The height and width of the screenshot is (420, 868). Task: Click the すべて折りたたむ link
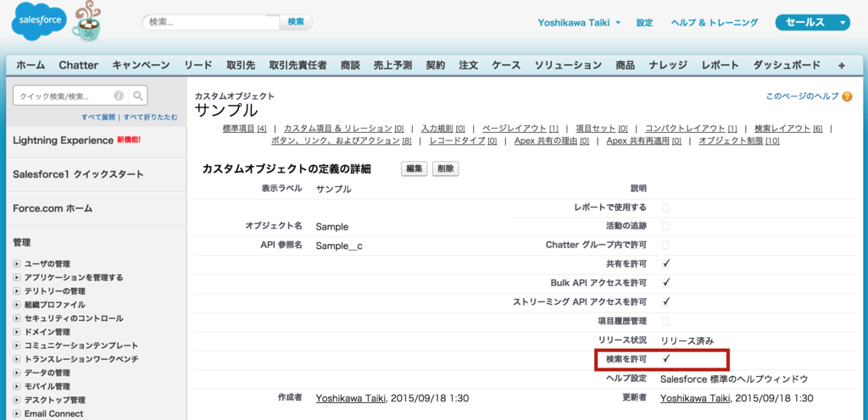[151, 117]
